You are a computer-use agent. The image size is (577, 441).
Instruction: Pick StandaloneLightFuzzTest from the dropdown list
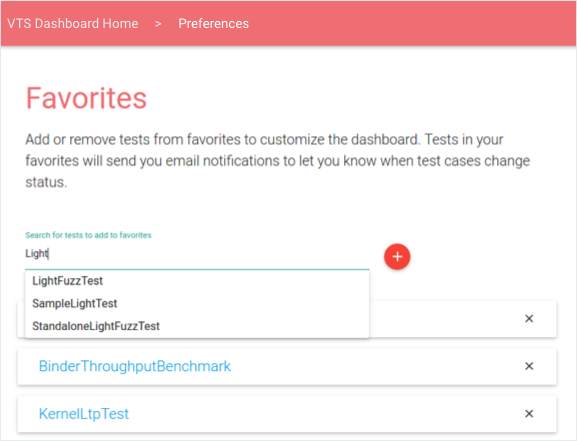click(x=197, y=326)
